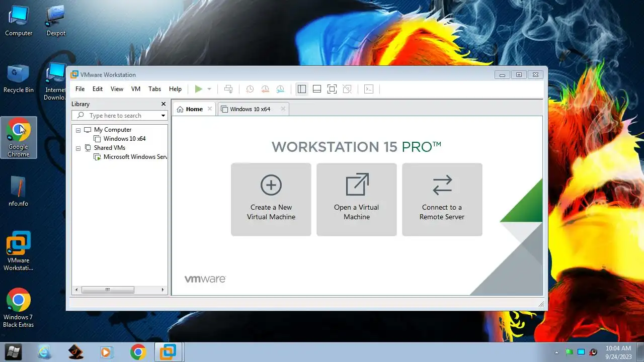
Task: Collapse the My Computer tree node
Action: 78,130
